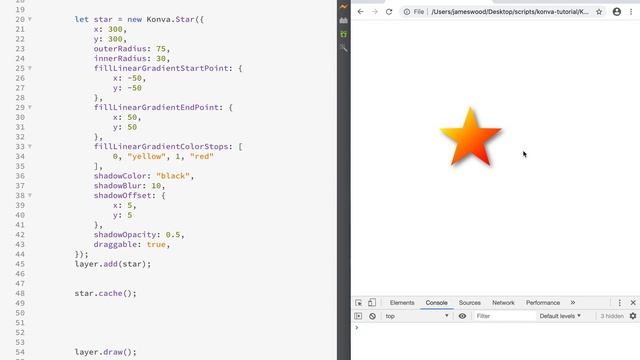The width and height of the screenshot is (640, 360).
Task: Collapse the code fold at line 20
Action: click(30, 19)
